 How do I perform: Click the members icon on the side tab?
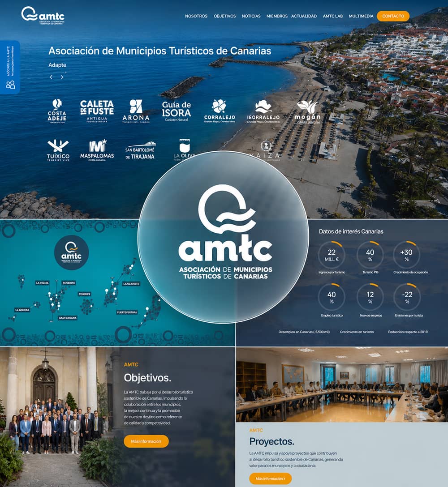pos(11,85)
